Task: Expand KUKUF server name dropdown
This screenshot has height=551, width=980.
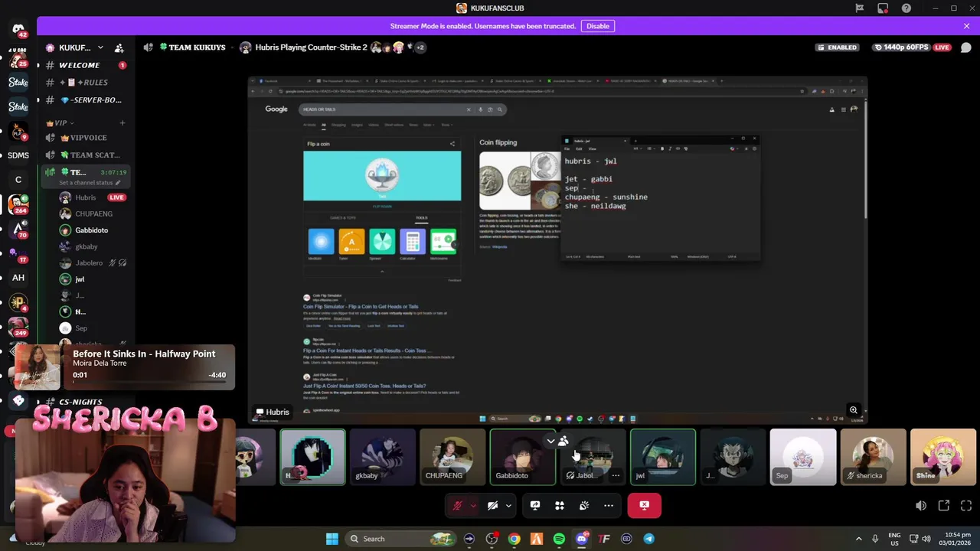Action: click(100, 47)
